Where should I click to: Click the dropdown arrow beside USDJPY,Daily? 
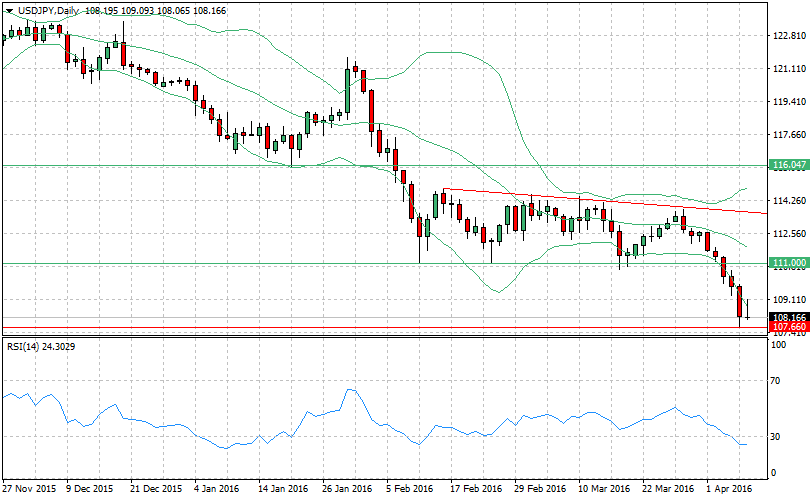pos(9,8)
